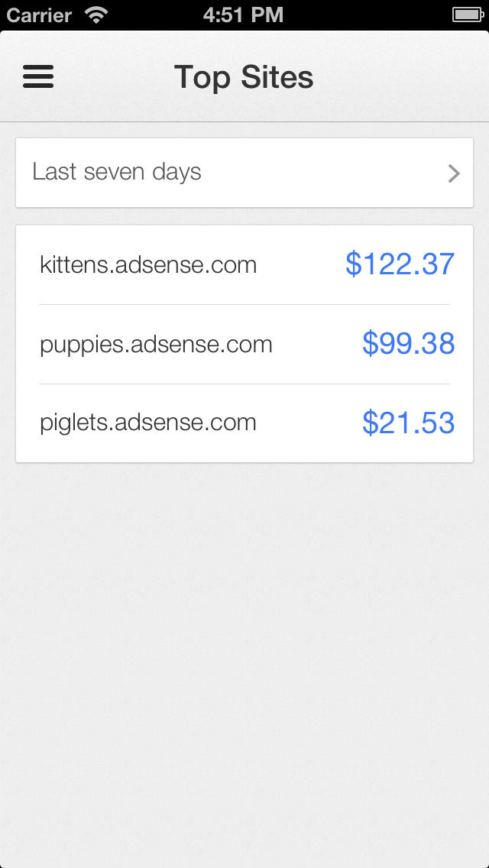The image size is (489, 868).
Task: Click the $122.37 earnings amount
Action: click(x=400, y=264)
